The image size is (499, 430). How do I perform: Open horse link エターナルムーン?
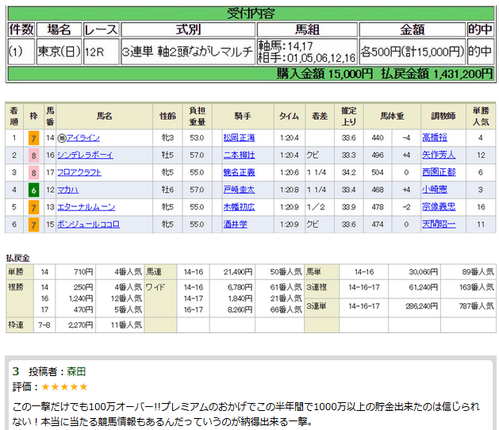click(x=86, y=207)
